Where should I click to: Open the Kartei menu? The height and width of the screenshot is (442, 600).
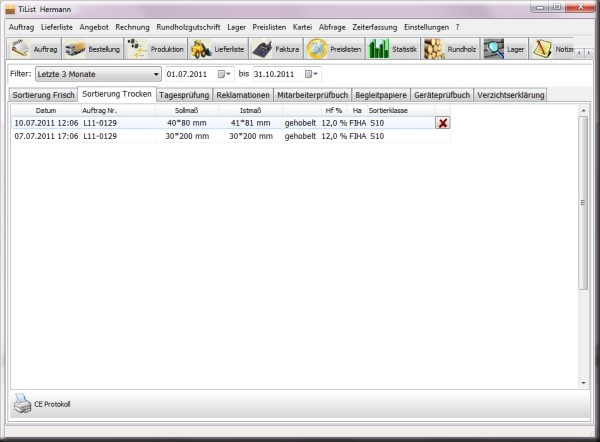point(302,27)
